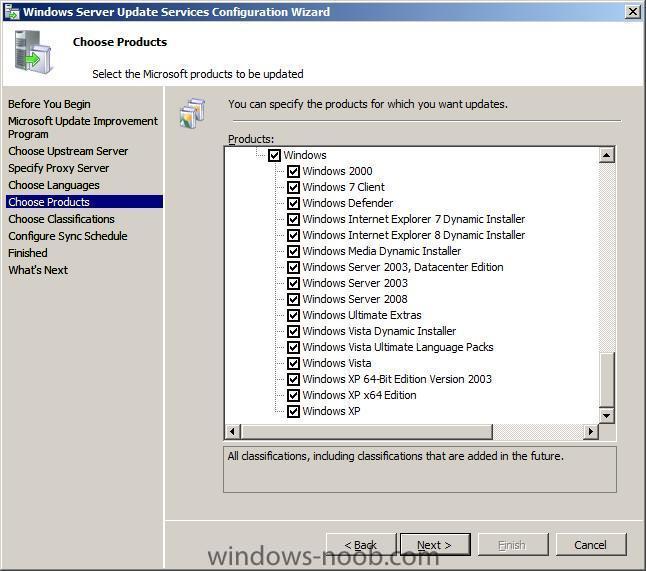Toggle Windows Defender checkbox
The image size is (646, 571).
293,204
